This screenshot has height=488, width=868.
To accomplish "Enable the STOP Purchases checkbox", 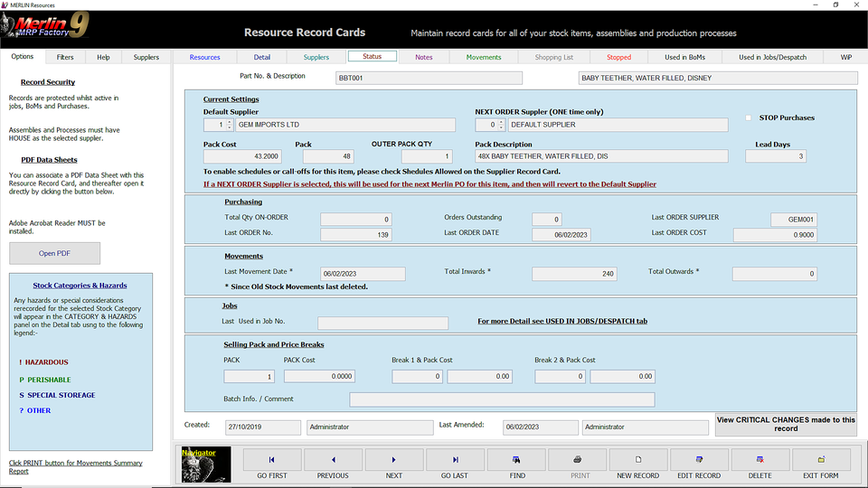I will pyautogui.click(x=749, y=118).
